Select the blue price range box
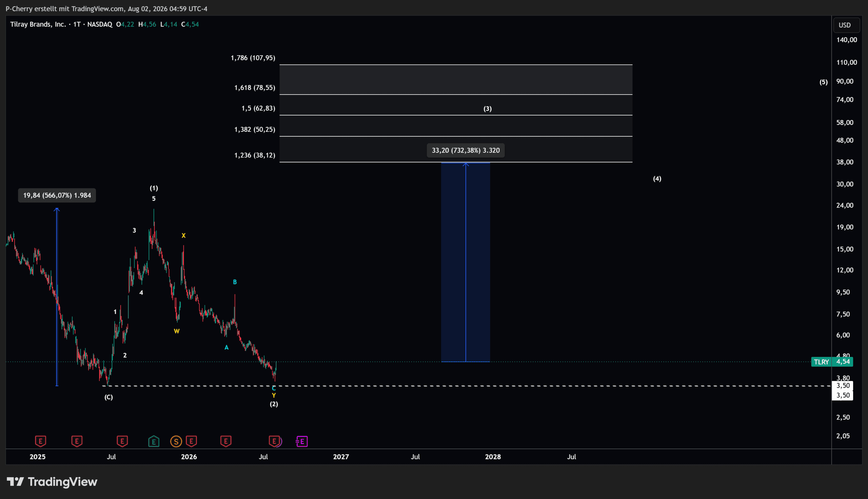The height and width of the screenshot is (499, 868). (x=465, y=262)
